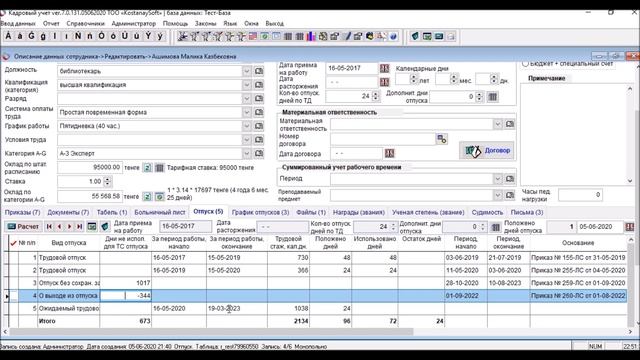Click the Часы пед. нагрузки input field
The height and width of the screenshot is (360, 640).
(580, 195)
